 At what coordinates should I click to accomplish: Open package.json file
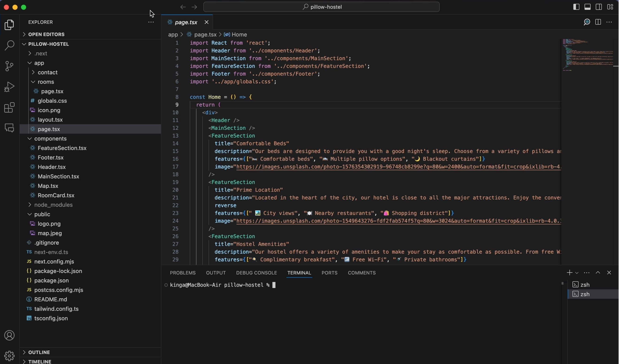pos(90,280)
